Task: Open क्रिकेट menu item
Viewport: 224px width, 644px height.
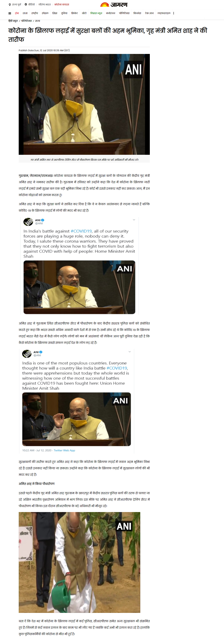Action: click(x=75, y=13)
